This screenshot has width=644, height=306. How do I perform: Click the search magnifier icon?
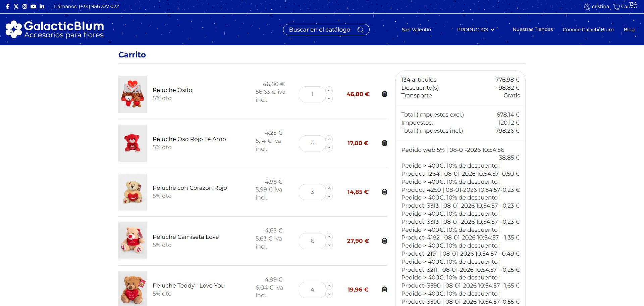click(361, 30)
